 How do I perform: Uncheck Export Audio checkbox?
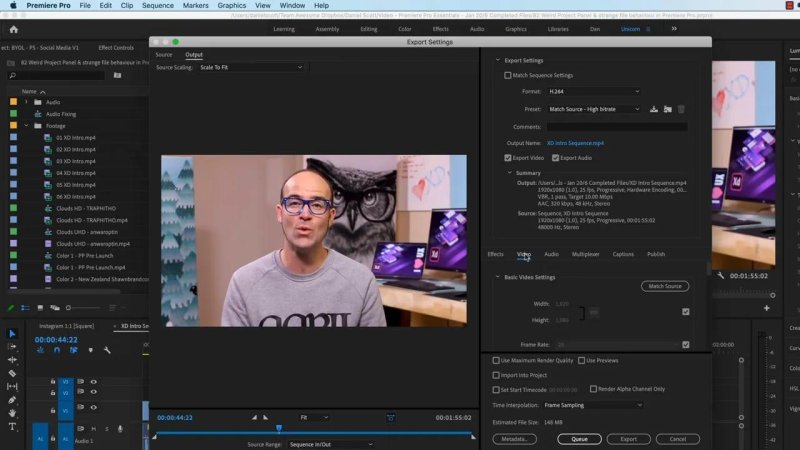[x=556, y=158]
